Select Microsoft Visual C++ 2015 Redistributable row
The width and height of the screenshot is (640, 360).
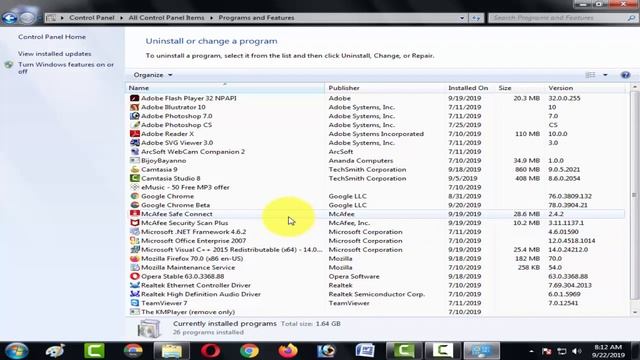click(376, 250)
